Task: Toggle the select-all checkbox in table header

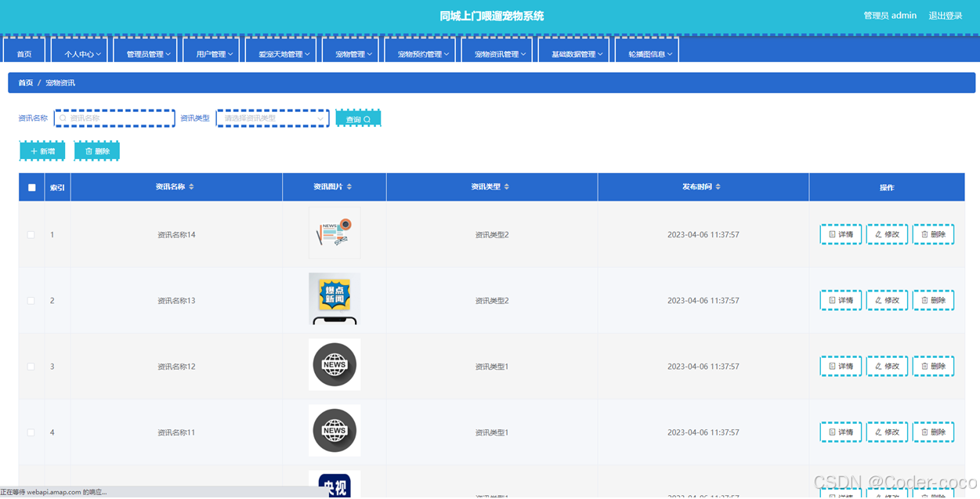Action: pyautogui.click(x=31, y=187)
